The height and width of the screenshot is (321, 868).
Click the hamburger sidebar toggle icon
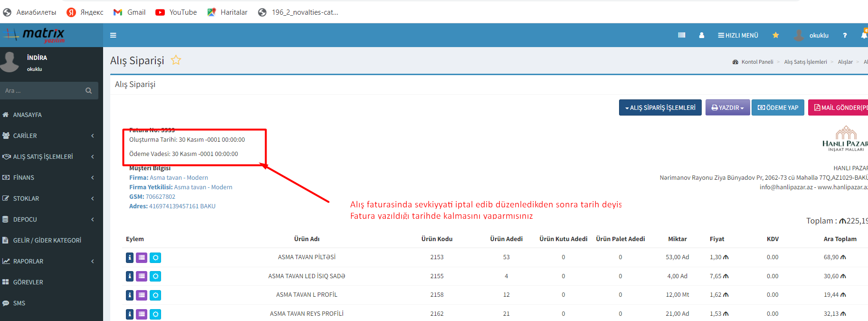tap(113, 35)
